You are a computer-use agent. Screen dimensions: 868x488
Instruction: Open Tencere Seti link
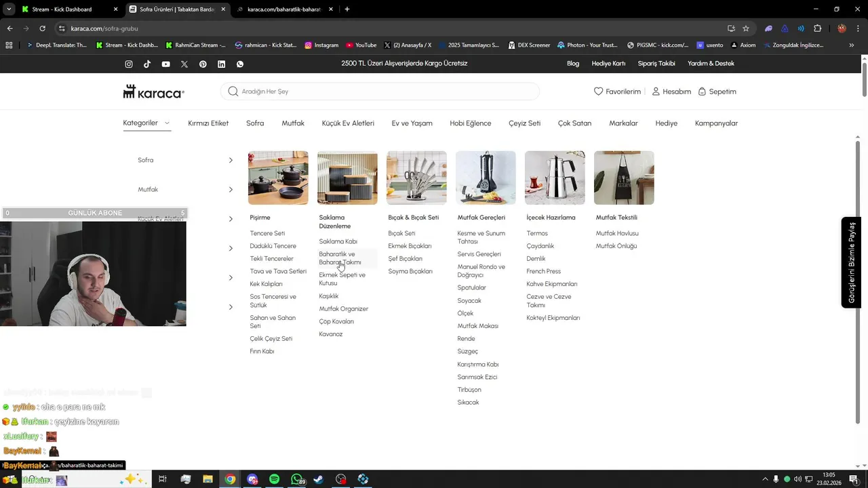(x=267, y=233)
